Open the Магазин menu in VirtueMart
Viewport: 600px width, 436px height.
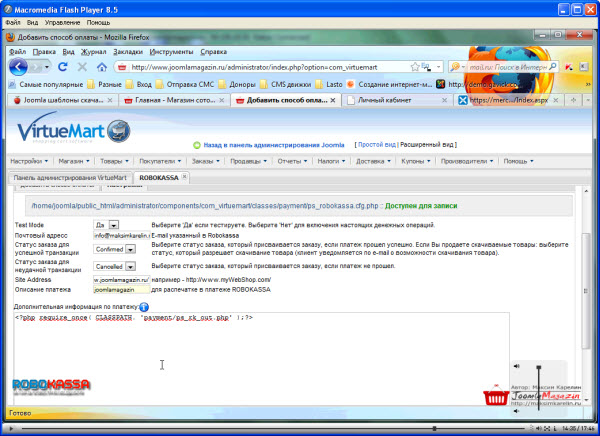click(74, 160)
